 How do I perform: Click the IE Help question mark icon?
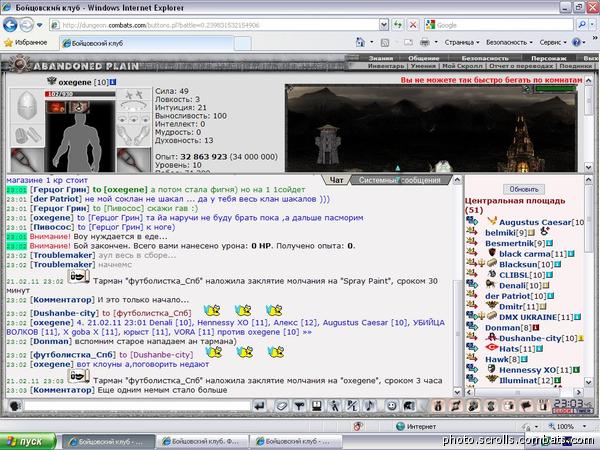576,42
